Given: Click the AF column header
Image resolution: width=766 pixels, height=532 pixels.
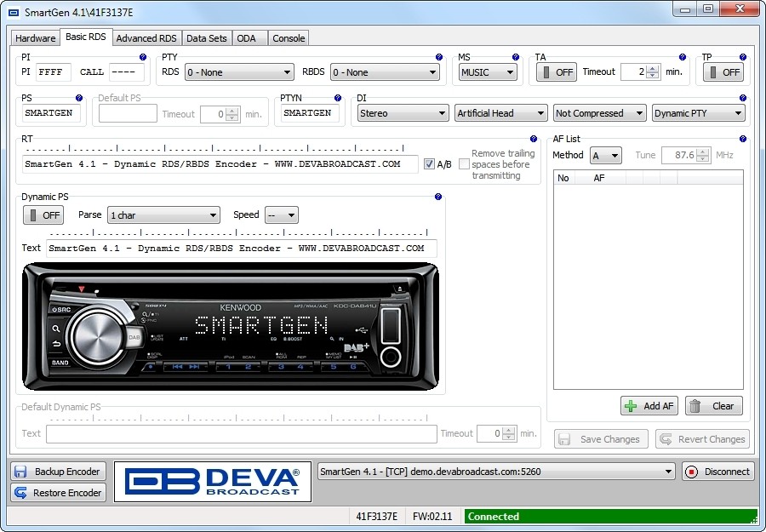Looking at the screenshot, I should [x=599, y=178].
